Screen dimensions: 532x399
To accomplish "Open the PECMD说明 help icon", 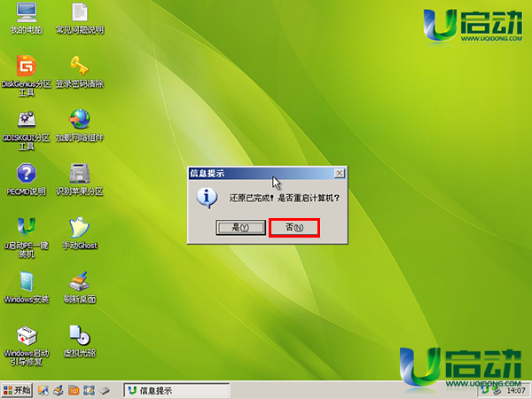I will pos(27,173).
